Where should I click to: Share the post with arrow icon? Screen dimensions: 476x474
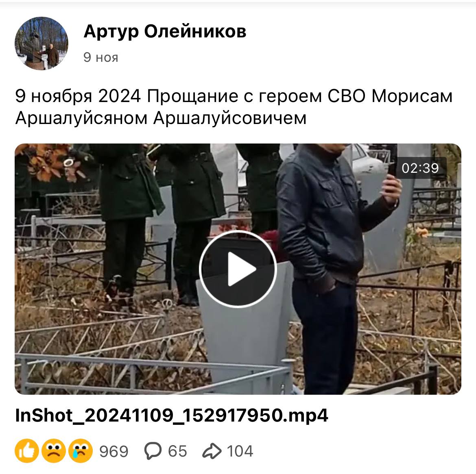click(212, 451)
